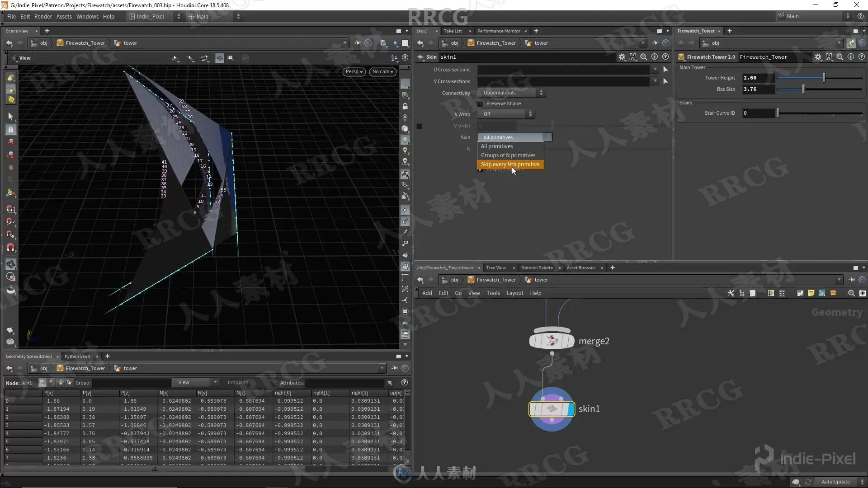Viewport: 868px width, 488px height.
Task: Click the network editor search magnifier icon
Action: [x=851, y=293]
